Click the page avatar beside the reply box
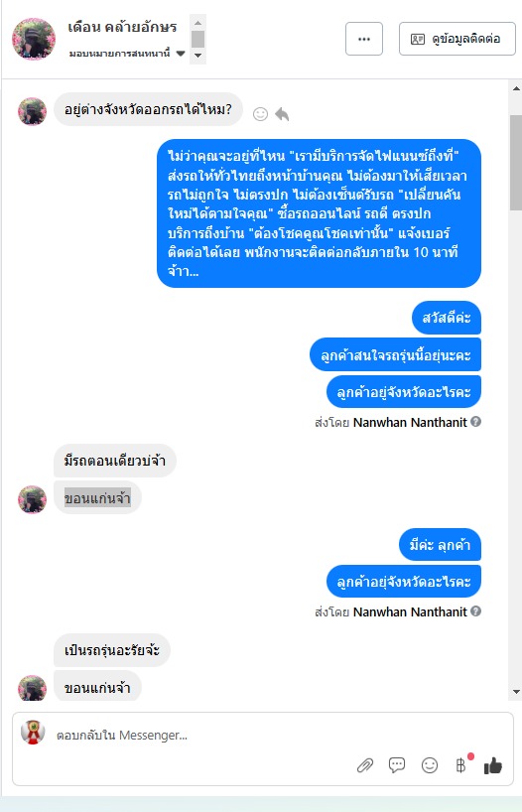Screen dimensions: 522x812 tap(33, 733)
